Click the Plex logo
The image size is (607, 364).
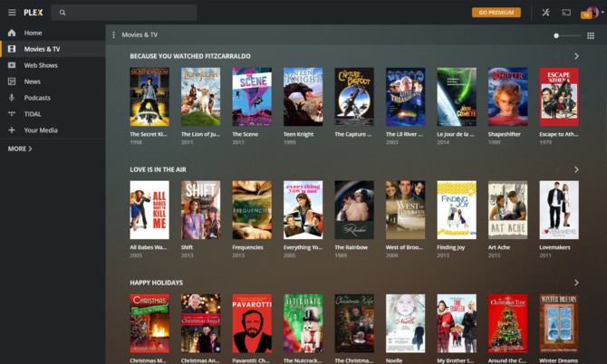click(34, 13)
